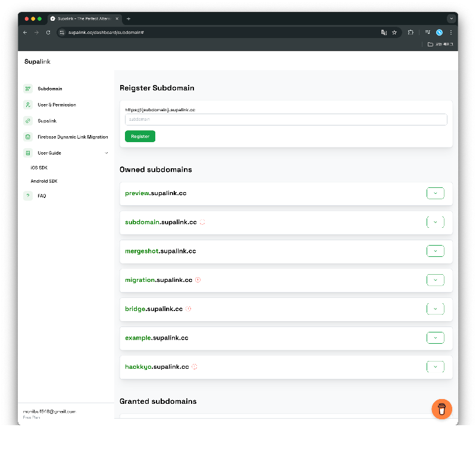Close the Supalink browser tab

click(117, 19)
